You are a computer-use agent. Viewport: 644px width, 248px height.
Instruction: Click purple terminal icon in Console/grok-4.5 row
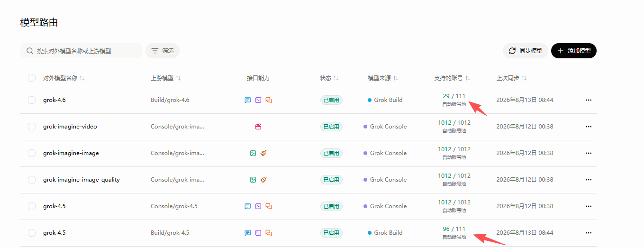pos(258,206)
